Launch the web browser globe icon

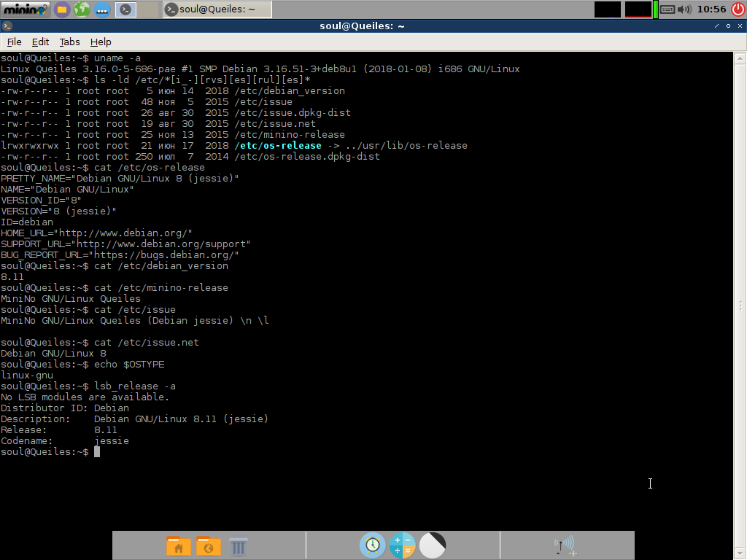click(x=82, y=9)
